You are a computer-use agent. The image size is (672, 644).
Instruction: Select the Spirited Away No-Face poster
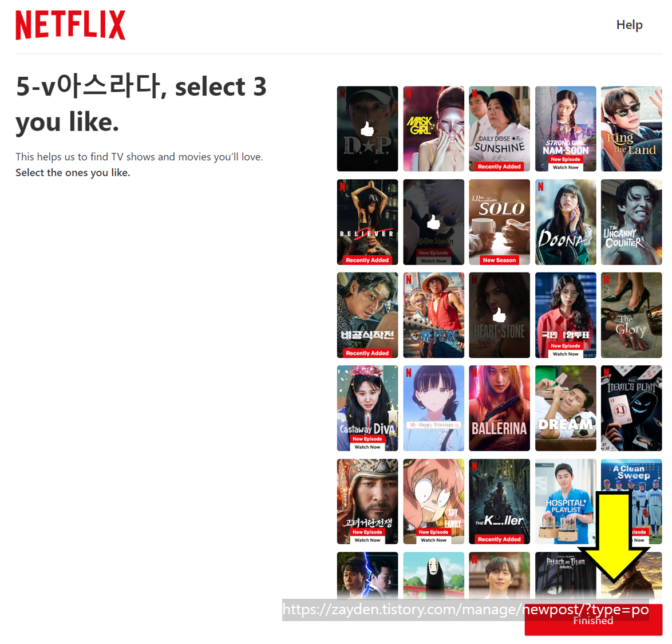(x=433, y=575)
